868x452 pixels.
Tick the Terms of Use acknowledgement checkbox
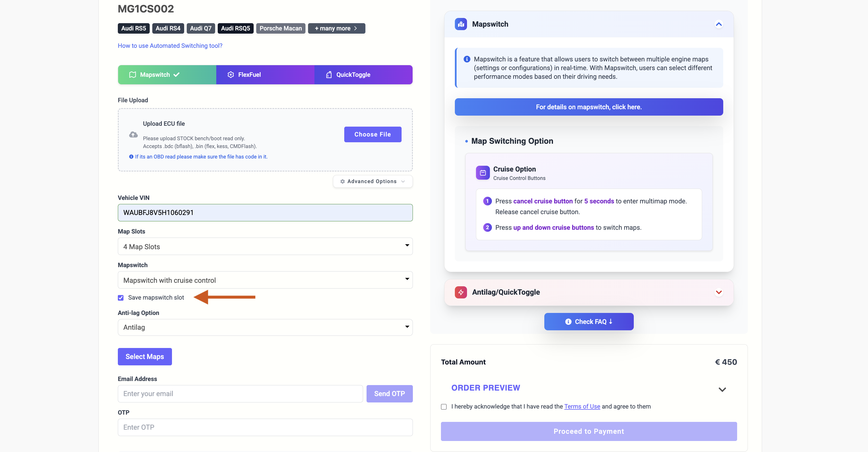tap(444, 407)
